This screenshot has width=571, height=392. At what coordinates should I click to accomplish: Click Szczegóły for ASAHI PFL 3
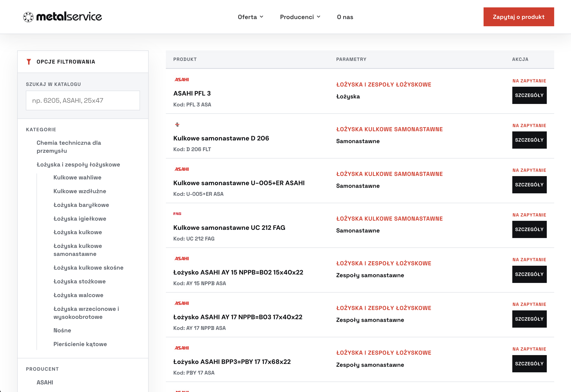click(529, 95)
